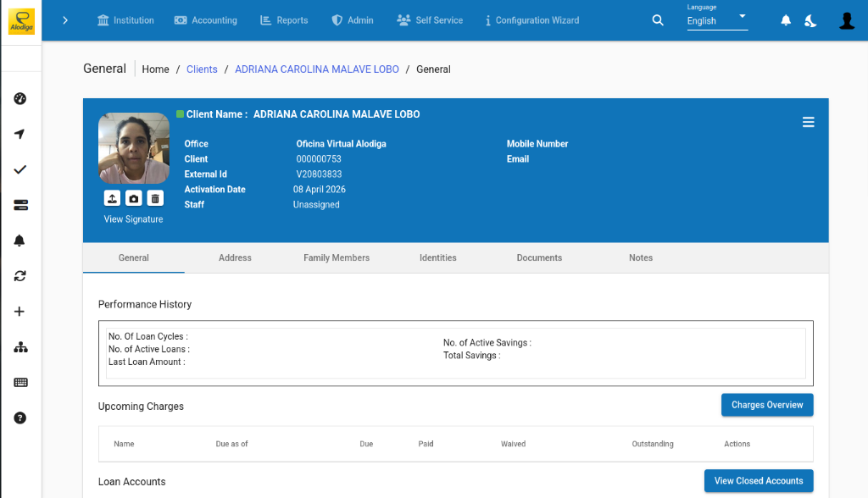868x498 pixels.
Task: Open notifications via the bell icon
Action: [x=784, y=19]
